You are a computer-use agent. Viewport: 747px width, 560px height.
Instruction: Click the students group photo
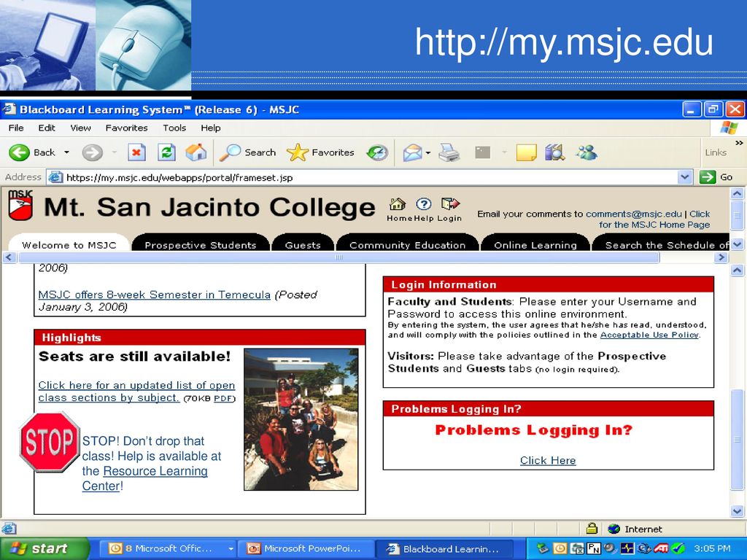point(301,419)
